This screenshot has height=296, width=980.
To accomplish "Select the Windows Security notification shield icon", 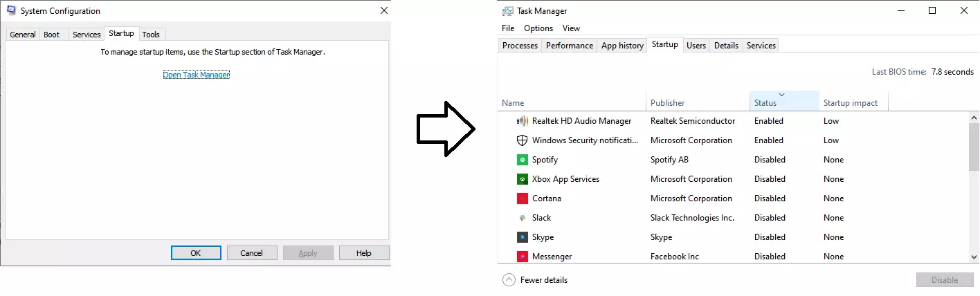I will pyautogui.click(x=523, y=140).
